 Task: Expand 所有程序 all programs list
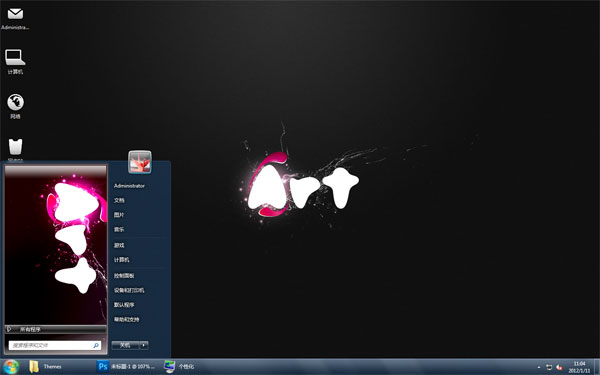55,329
